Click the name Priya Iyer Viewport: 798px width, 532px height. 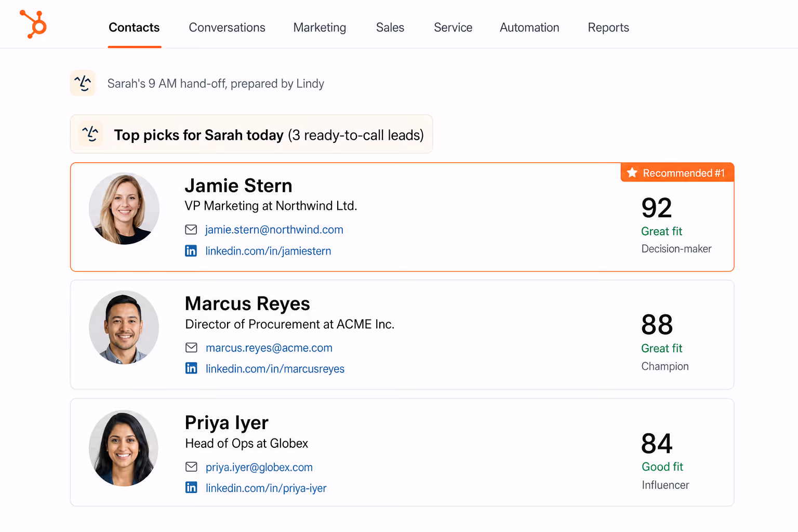pyautogui.click(x=227, y=423)
